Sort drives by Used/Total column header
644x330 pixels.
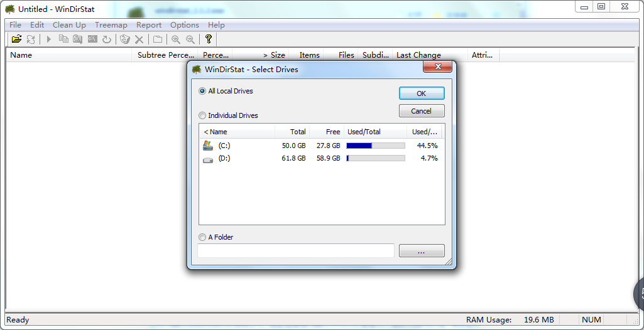(x=375, y=132)
